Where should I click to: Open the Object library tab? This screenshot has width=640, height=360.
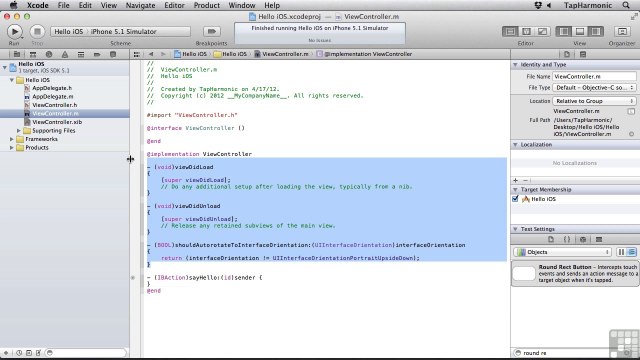tap(583, 240)
